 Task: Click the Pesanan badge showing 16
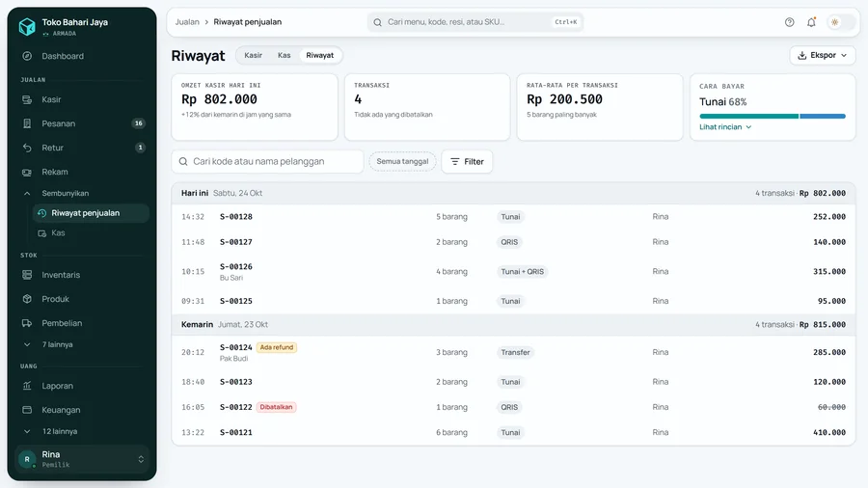point(138,123)
